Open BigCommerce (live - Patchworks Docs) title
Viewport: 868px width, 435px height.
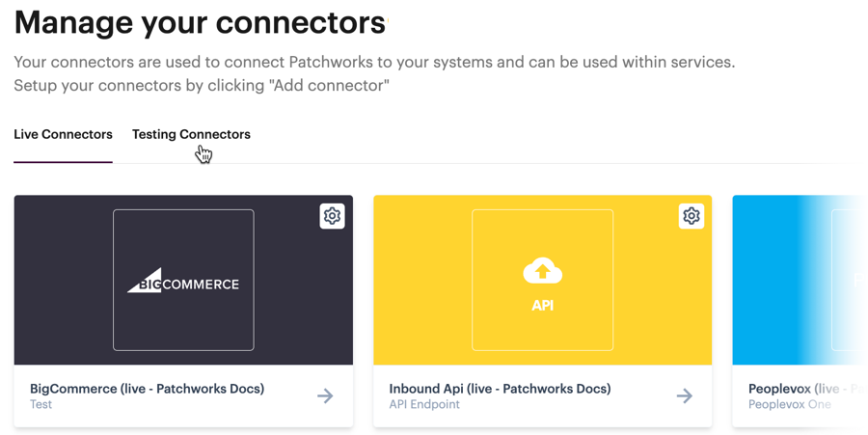click(147, 389)
